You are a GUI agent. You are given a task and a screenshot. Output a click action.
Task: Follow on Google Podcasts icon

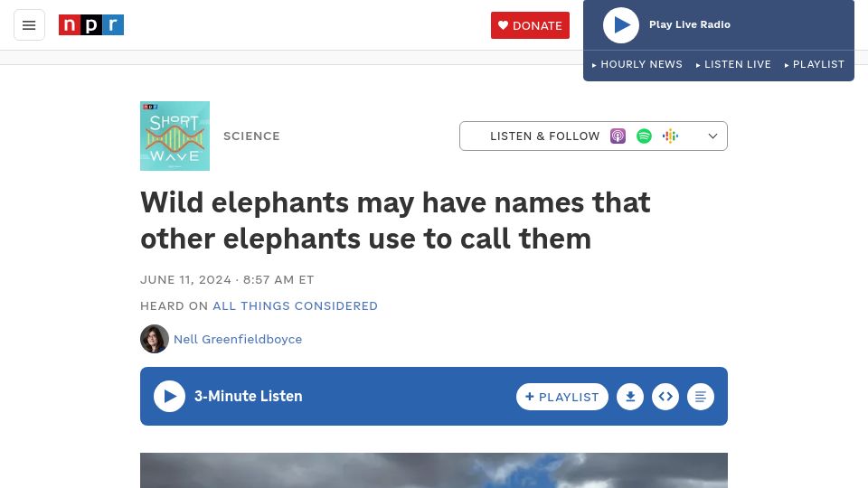tap(670, 136)
